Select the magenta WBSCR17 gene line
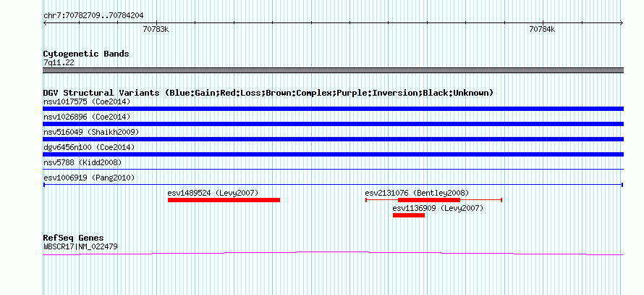 tap(333, 254)
